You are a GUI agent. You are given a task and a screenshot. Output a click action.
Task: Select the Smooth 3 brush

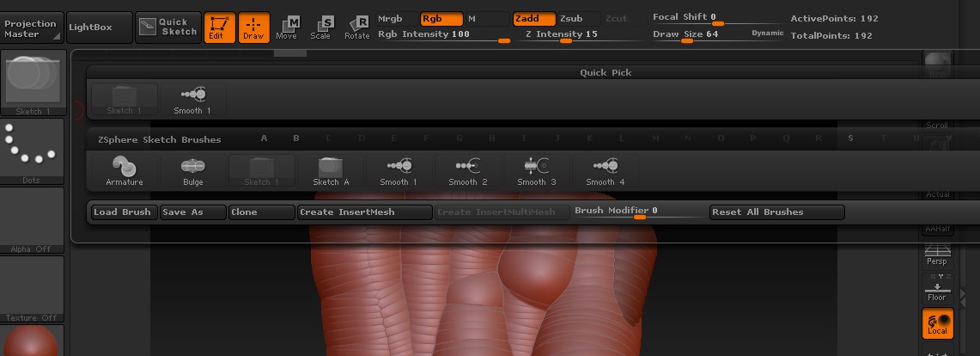(x=537, y=171)
